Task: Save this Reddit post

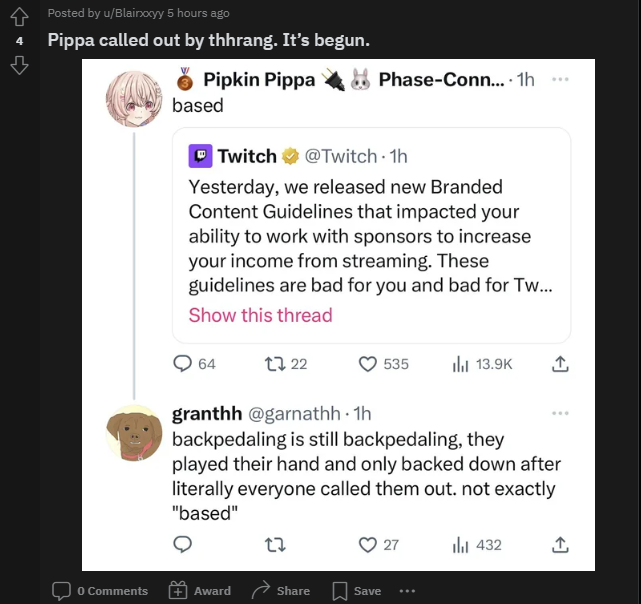Action: pos(356,591)
